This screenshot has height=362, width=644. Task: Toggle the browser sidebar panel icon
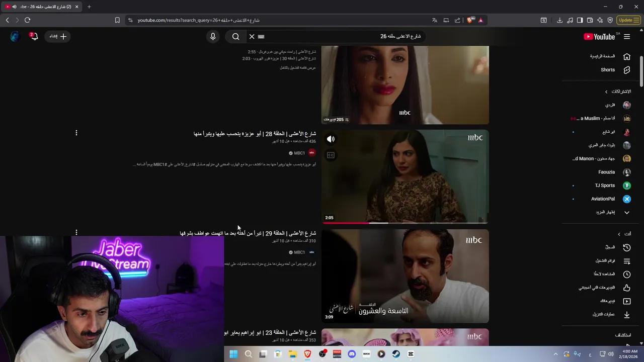[x=580, y=20]
